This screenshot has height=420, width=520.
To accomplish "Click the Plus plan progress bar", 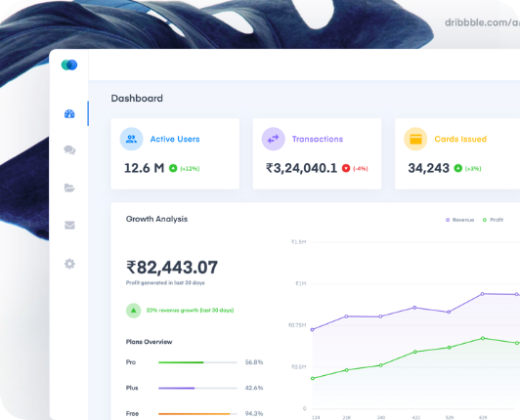I will 197,388.
